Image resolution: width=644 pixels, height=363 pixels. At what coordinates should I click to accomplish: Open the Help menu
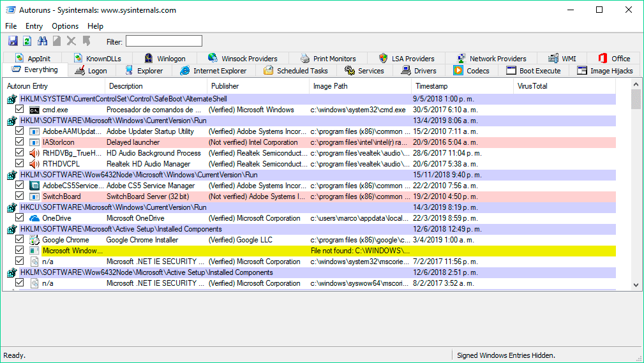click(x=95, y=26)
